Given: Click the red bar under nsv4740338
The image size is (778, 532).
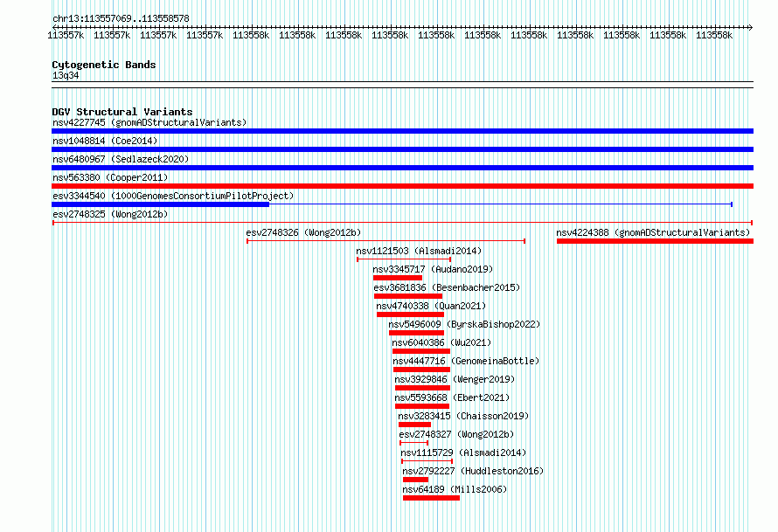Looking at the screenshot, I should point(410,314).
